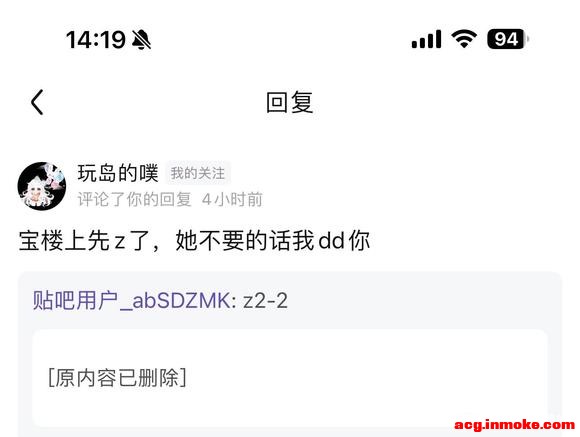Viewport: 580px width, 437px height.
Task: Tap the silent mode bell icon
Action: coord(141,39)
